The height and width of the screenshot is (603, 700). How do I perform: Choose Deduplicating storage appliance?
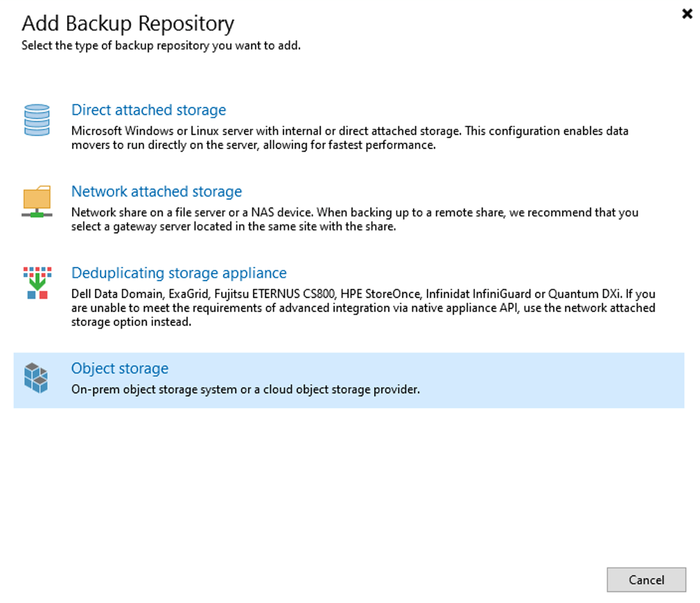(x=179, y=272)
